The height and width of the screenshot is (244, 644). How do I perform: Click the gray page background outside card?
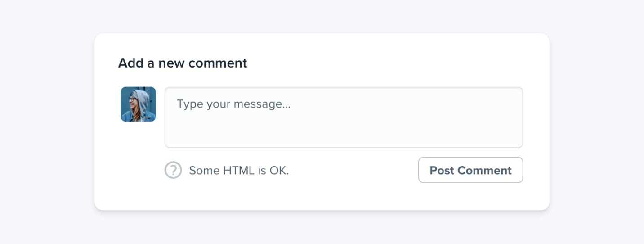45,122
